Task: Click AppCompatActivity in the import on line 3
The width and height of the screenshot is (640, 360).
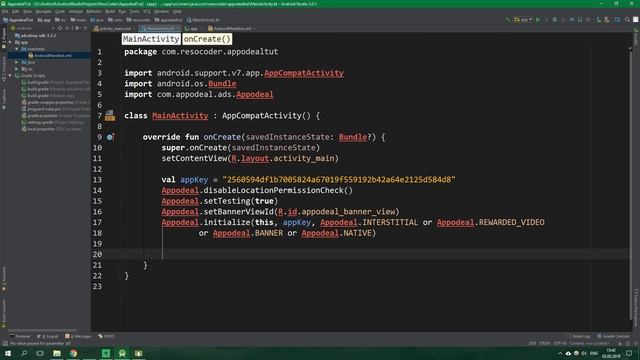Action: coord(304,73)
